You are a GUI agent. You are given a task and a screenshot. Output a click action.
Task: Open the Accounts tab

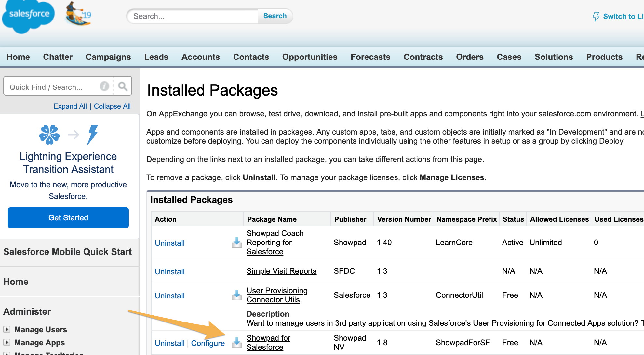coord(200,57)
